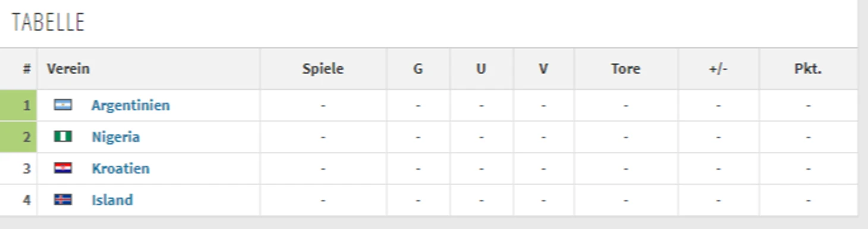Open the Island team link
The width and height of the screenshot is (868, 229).
[112, 199]
